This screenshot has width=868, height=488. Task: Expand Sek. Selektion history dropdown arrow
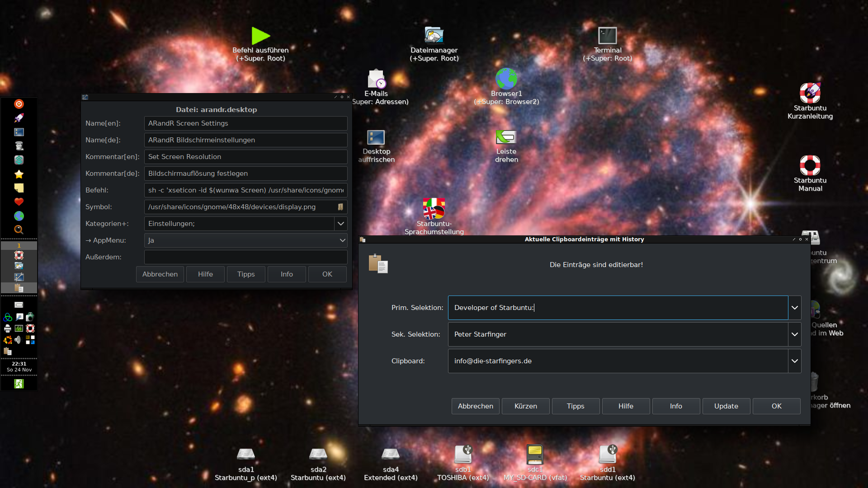tap(795, 334)
